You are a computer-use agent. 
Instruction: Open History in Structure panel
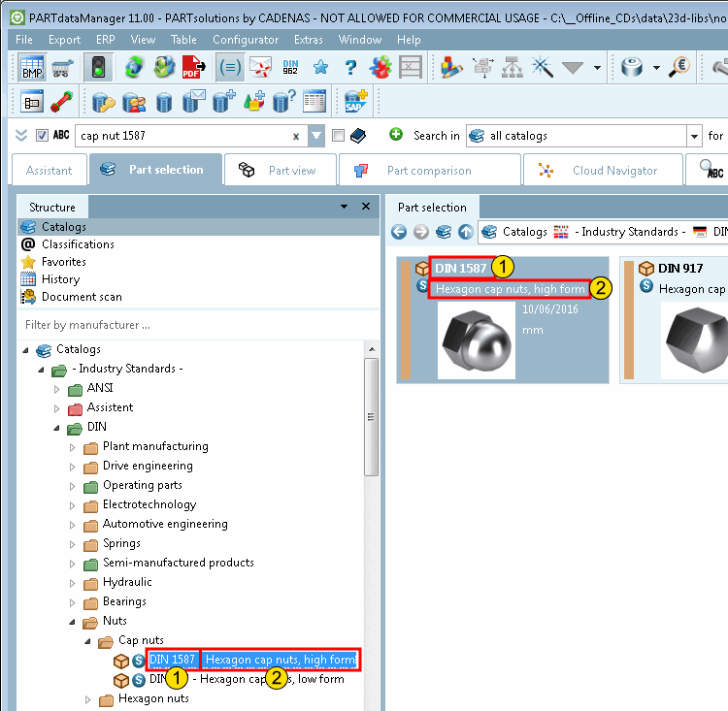(60, 279)
